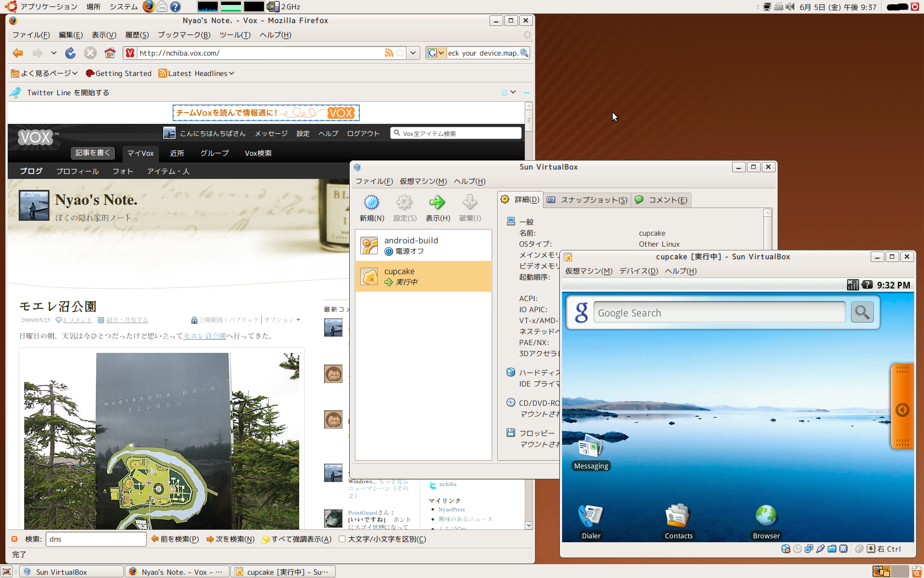This screenshot has height=578, width=924.
Task: Open Dialer app on Android home screen
Action: [x=591, y=522]
